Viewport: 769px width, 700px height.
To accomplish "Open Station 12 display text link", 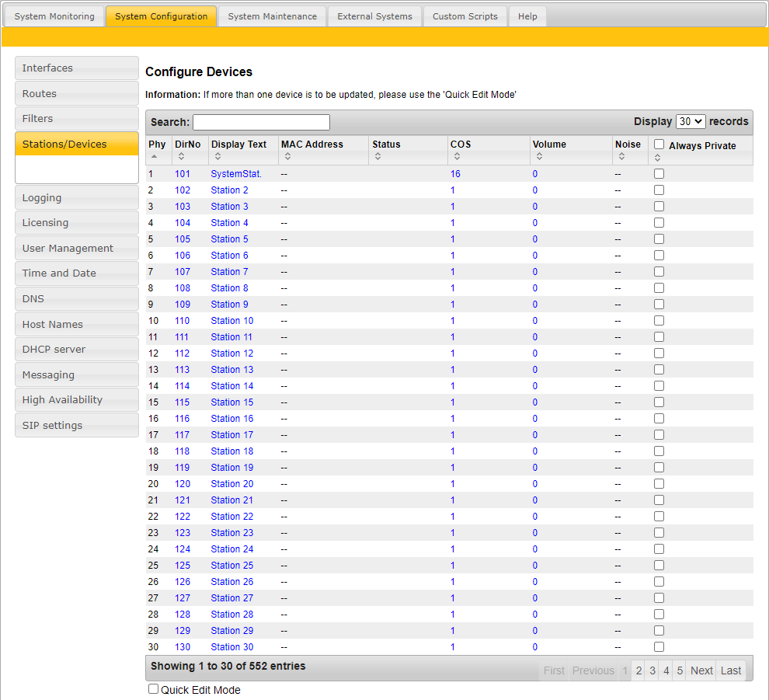I will click(231, 353).
